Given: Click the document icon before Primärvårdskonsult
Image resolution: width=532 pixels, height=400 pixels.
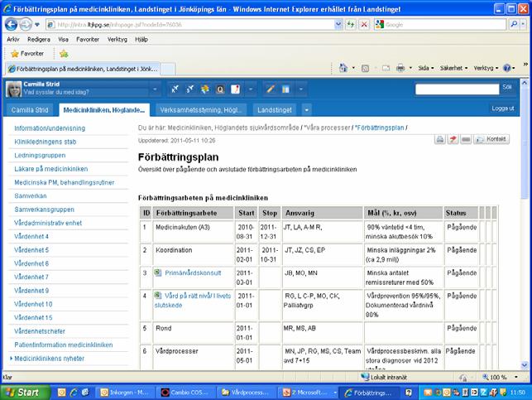Looking at the screenshot, I should (x=158, y=272).
